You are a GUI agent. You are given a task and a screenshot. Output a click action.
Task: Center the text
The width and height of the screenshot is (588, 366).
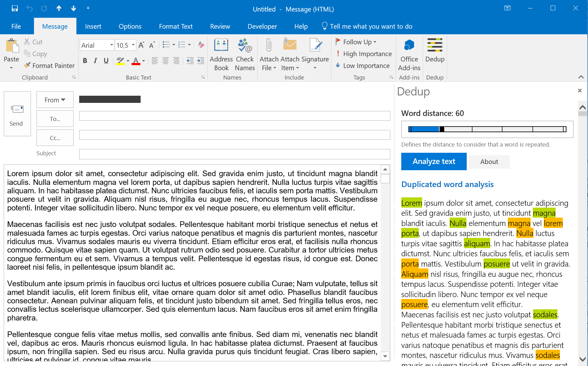(x=166, y=61)
